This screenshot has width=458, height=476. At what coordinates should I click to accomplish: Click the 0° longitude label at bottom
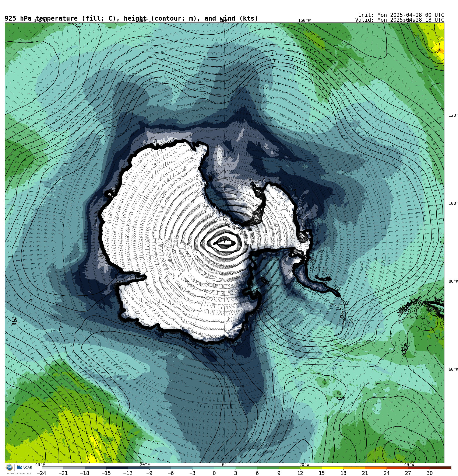pos(224,465)
